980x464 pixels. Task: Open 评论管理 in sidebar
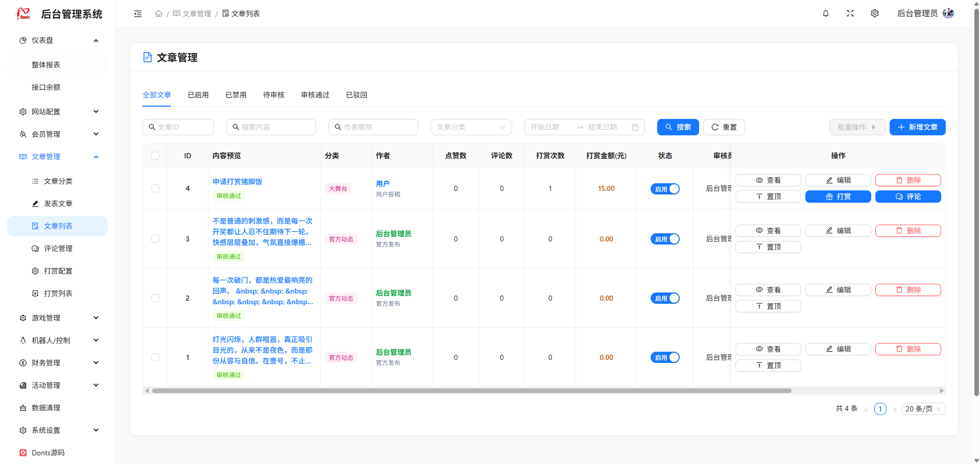point(58,249)
